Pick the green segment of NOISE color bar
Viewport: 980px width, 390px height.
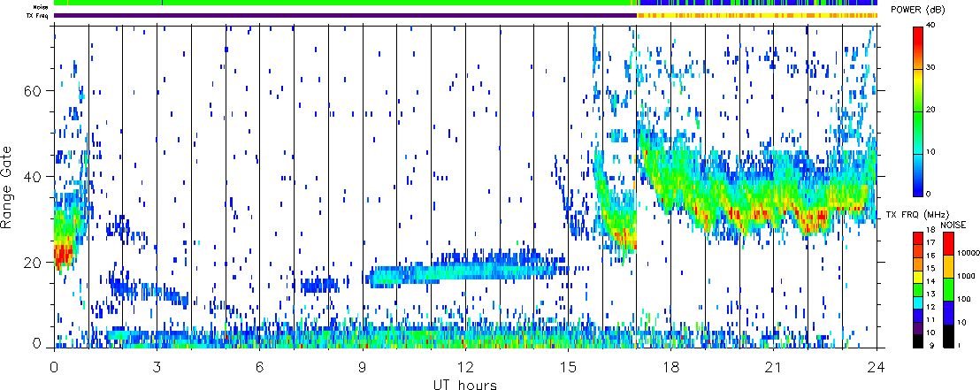(x=947, y=289)
